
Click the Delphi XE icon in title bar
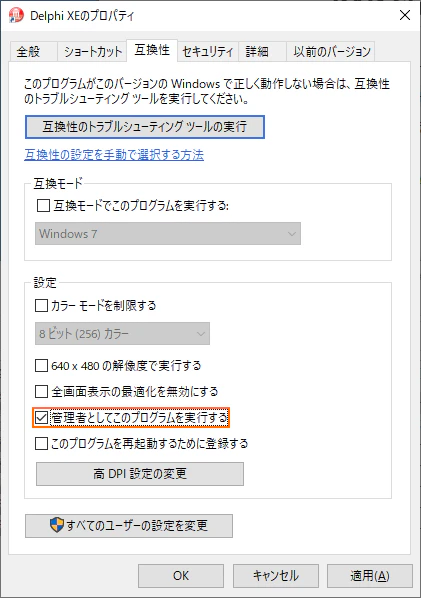click(x=16, y=15)
